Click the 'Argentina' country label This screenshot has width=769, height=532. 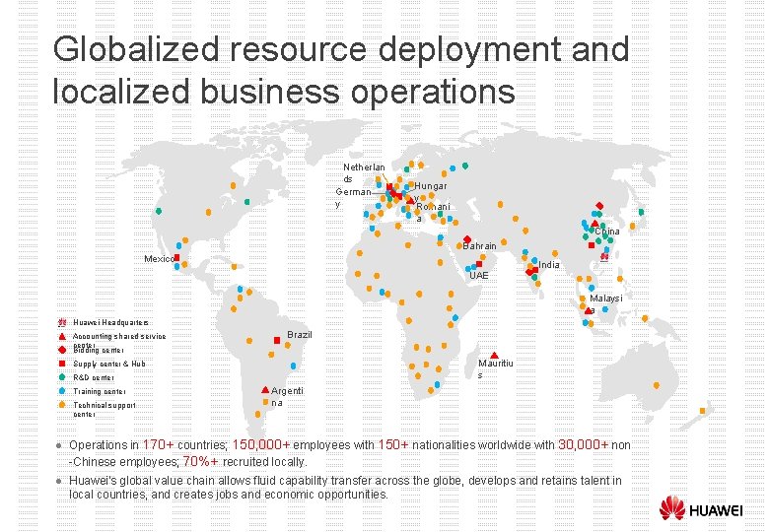tap(287, 397)
